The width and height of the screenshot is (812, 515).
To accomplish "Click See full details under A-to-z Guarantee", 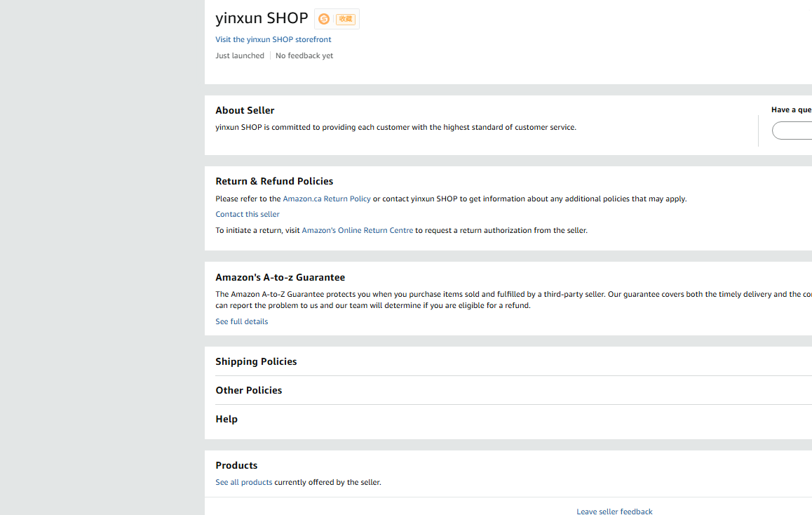I will point(242,321).
